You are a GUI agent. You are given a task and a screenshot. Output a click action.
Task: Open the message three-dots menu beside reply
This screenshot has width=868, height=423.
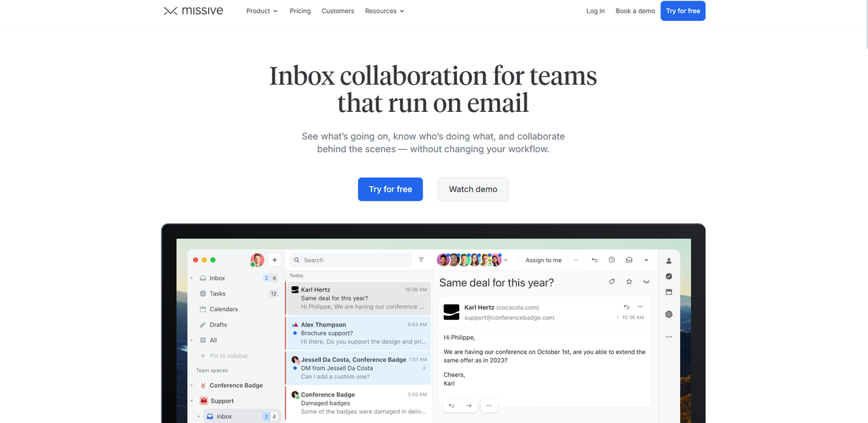[640, 307]
